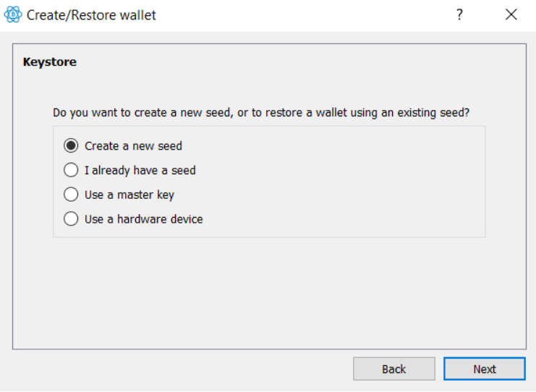Click the Keystore heading text
Screen dimensions: 536x392
[x=50, y=62]
